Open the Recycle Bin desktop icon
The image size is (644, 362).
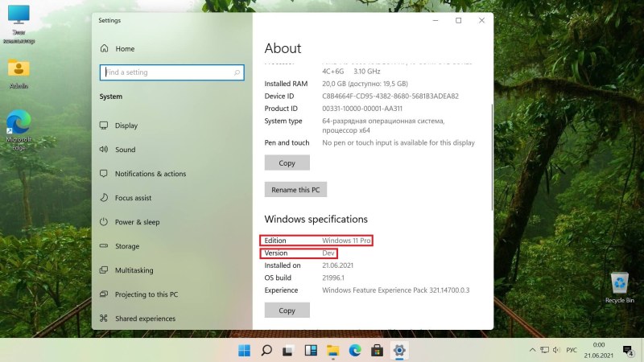click(619, 284)
